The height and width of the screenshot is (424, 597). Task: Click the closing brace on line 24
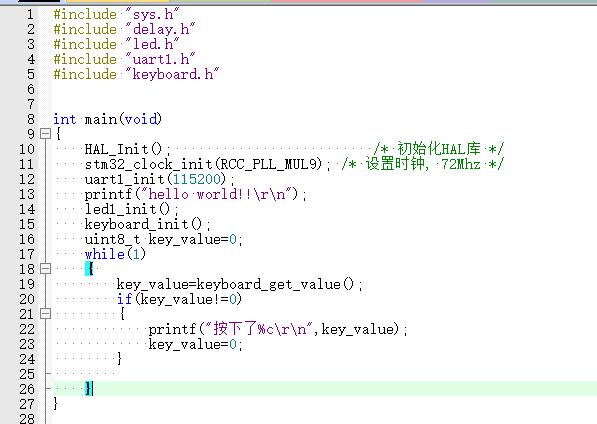120,359
